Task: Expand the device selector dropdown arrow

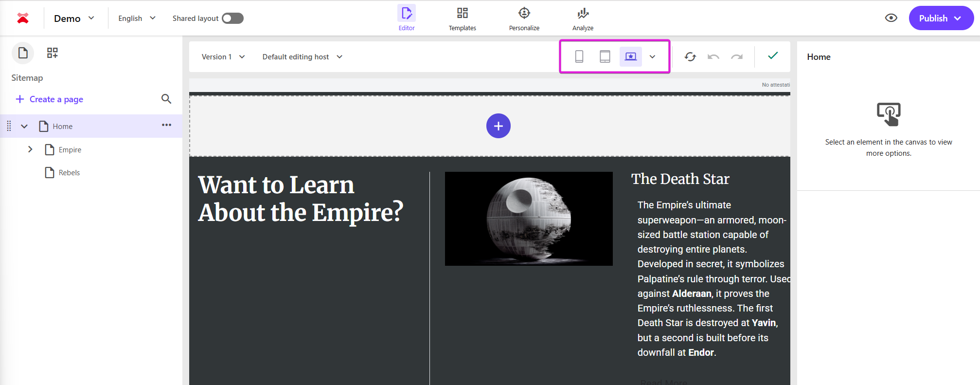Action: (653, 57)
